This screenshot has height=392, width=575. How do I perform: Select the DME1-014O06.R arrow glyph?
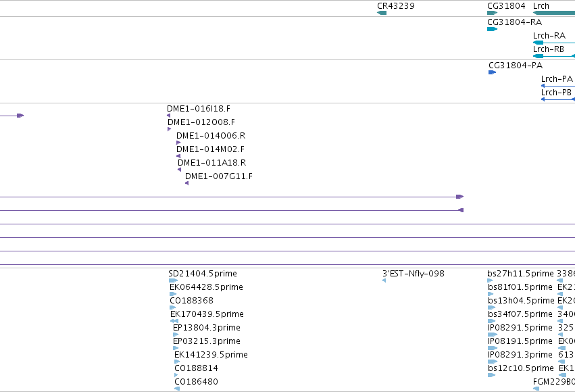(x=178, y=143)
